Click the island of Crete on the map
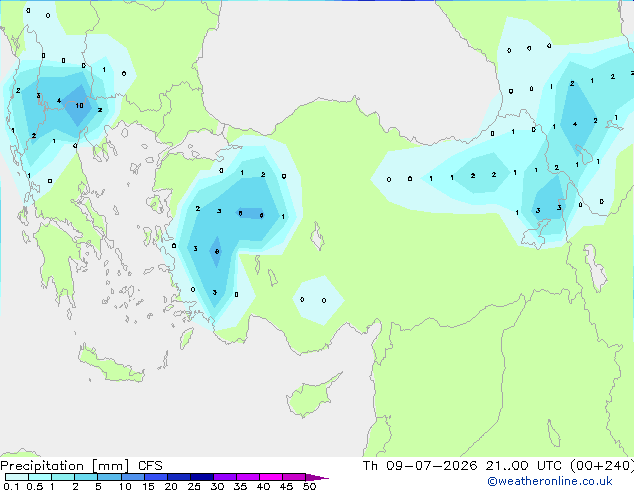The width and height of the screenshot is (634, 490). click(111, 364)
